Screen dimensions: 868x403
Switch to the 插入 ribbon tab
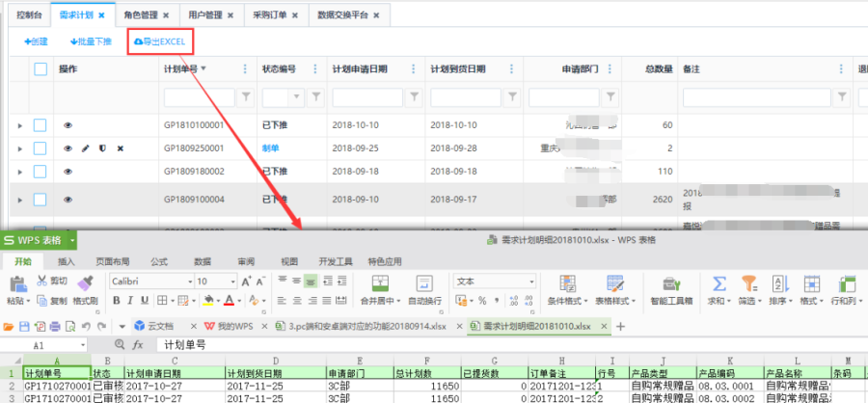pos(66,261)
